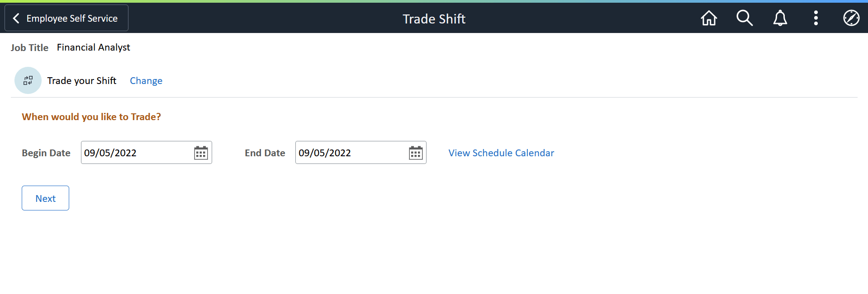Click the Financial Analyst job title text

click(93, 47)
